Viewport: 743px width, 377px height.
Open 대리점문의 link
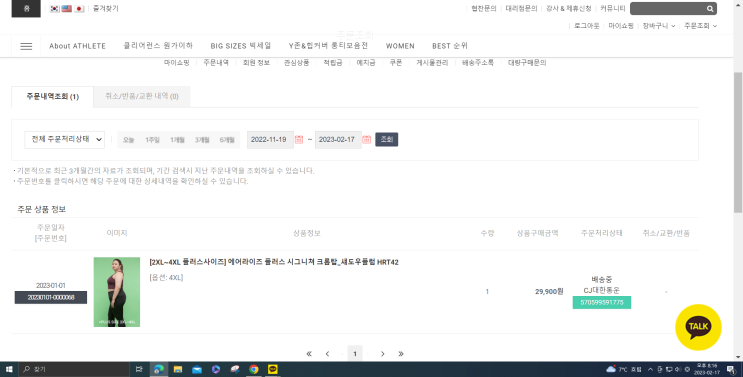point(521,9)
